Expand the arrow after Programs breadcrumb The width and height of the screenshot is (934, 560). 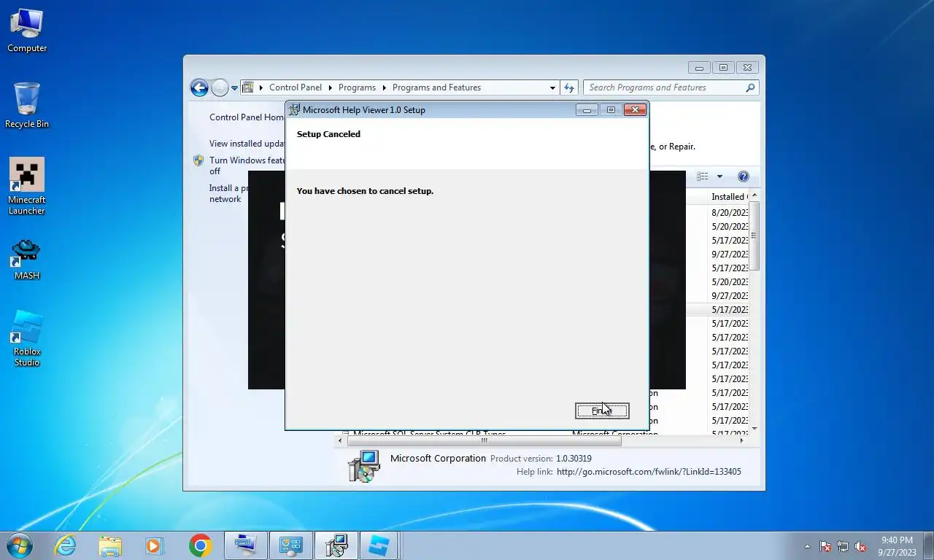384,87
